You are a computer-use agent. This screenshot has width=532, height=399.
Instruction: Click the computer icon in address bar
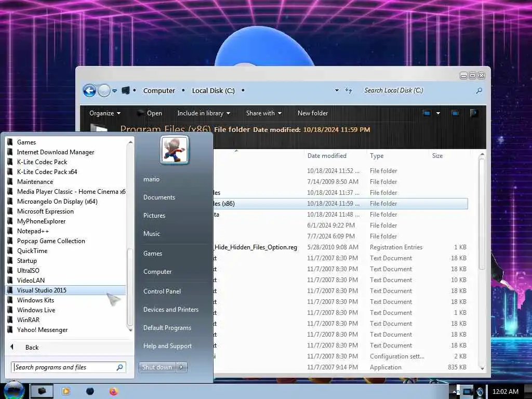tap(126, 90)
